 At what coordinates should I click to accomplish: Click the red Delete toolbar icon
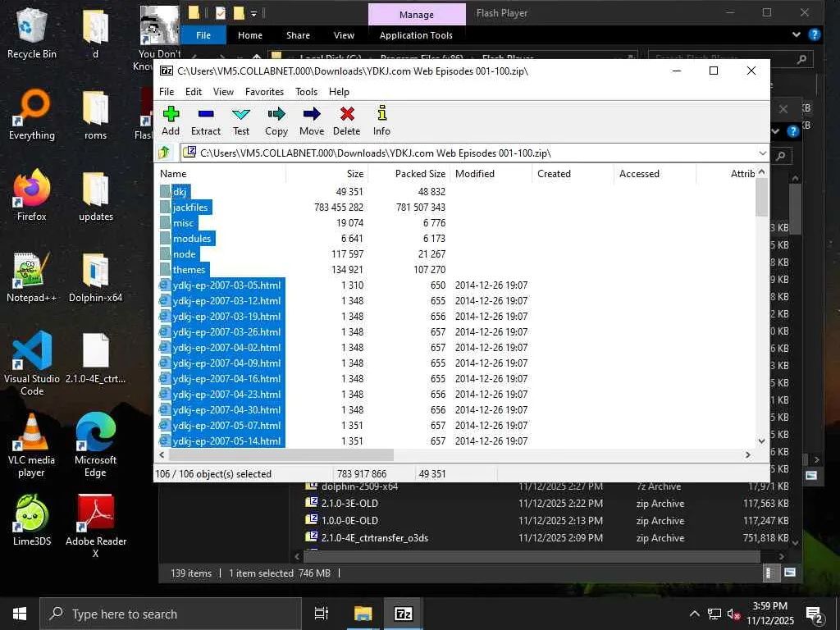[x=347, y=121]
